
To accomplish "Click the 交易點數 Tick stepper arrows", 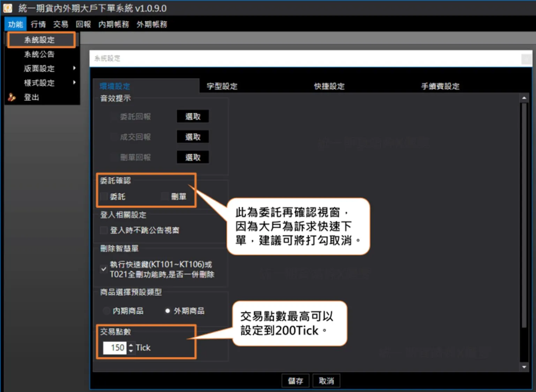I will (x=131, y=348).
